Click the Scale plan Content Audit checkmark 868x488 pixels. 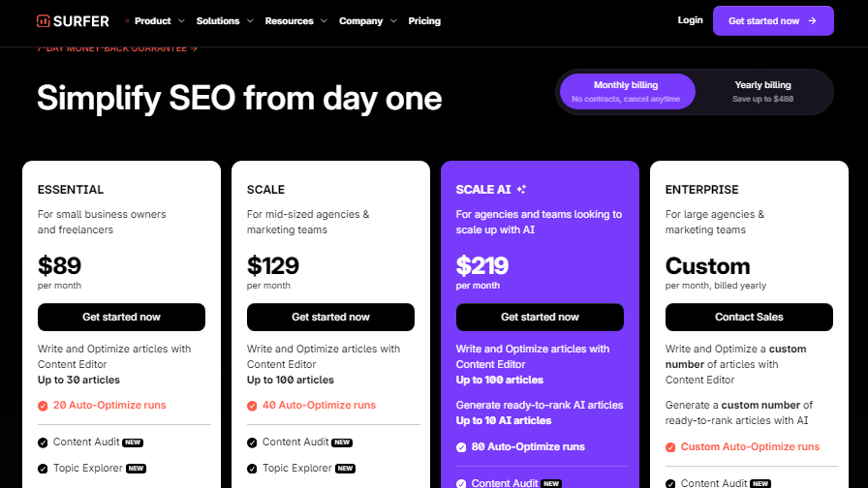tap(252, 442)
